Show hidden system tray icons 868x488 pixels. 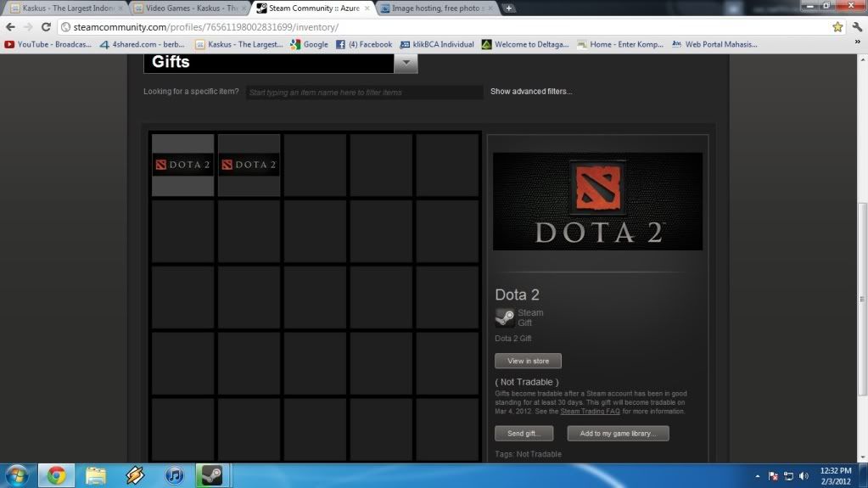tap(758, 476)
